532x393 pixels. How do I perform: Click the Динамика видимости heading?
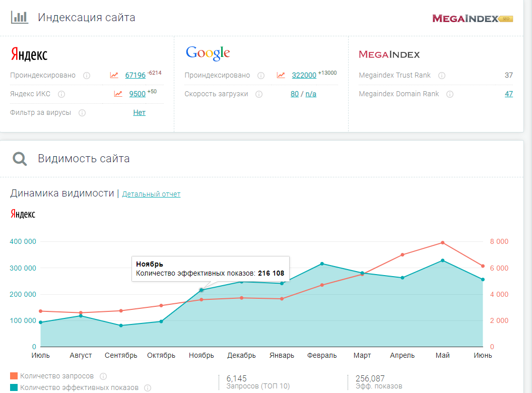[62, 193]
